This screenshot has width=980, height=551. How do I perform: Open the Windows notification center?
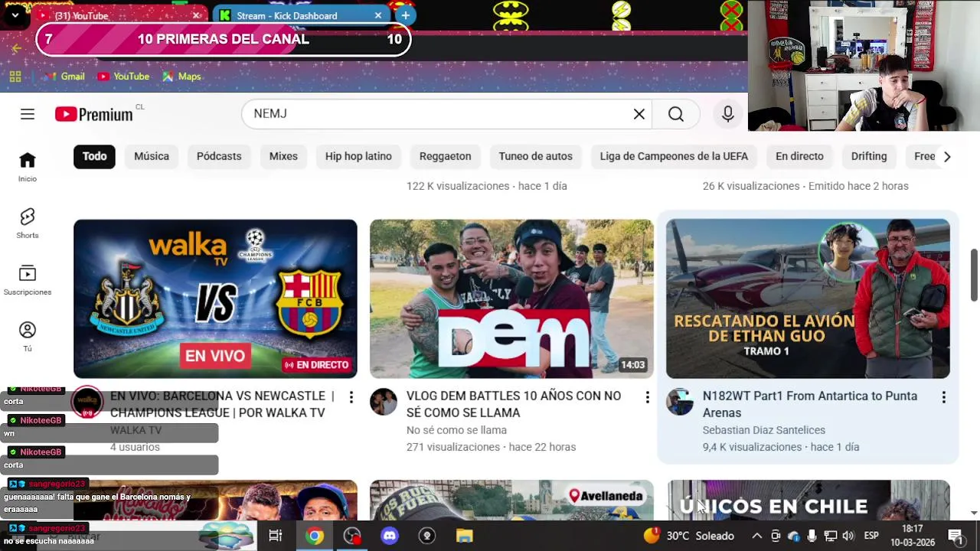[957, 536]
